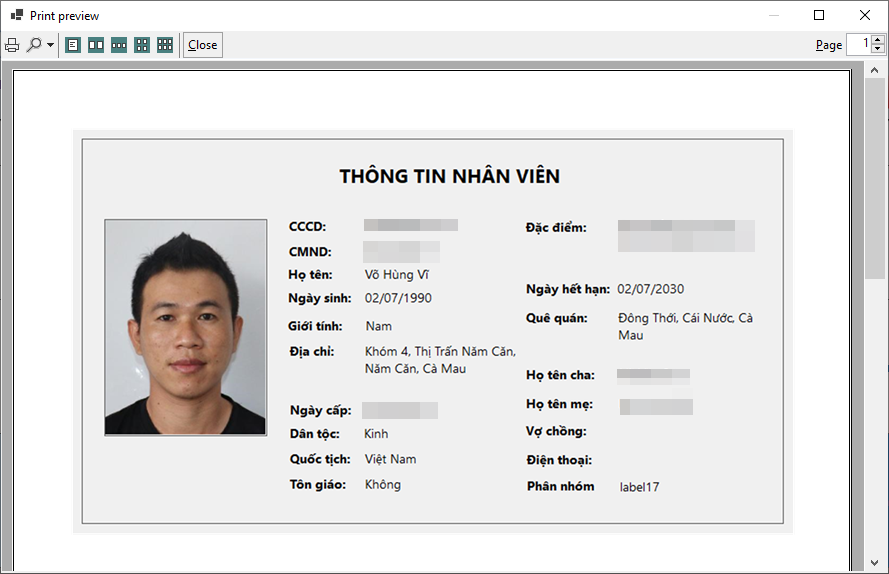889x574 pixels.
Task: Click the name Võ Hùng Vĩ
Action: click(x=397, y=274)
